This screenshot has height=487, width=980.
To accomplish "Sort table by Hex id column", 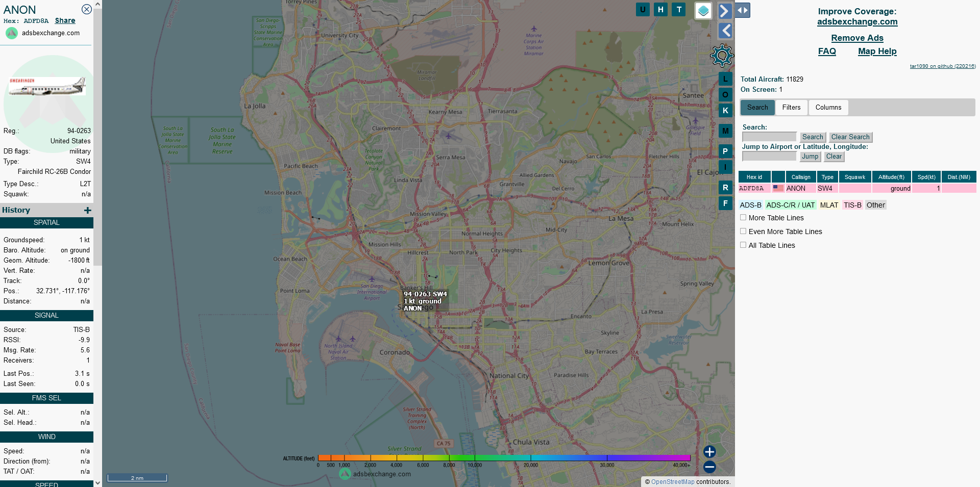I will tap(754, 177).
